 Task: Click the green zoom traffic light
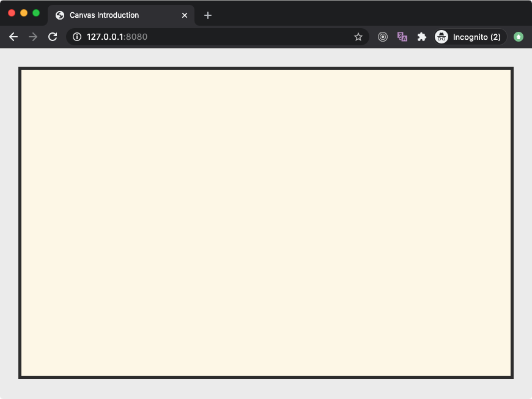pos(36,12)
